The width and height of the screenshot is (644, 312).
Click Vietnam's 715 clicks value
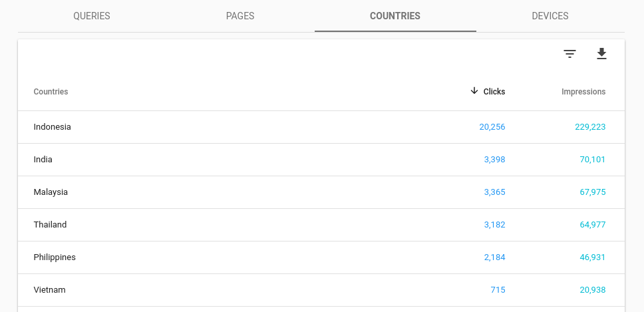click(x=498, y=290)
